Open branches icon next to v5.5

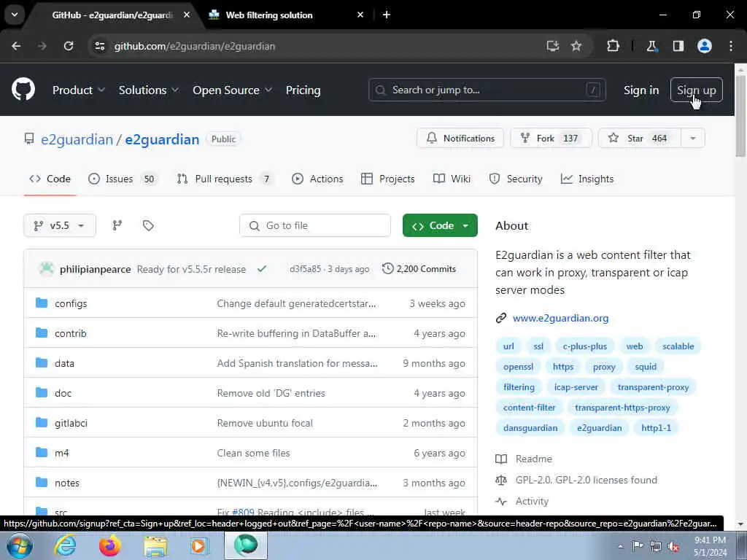117,225
